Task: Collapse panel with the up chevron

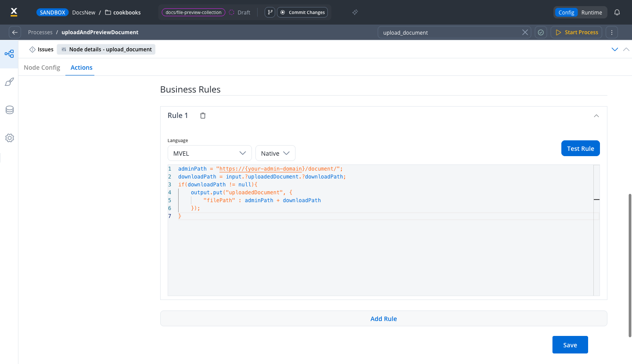Action: click(626, 50)
